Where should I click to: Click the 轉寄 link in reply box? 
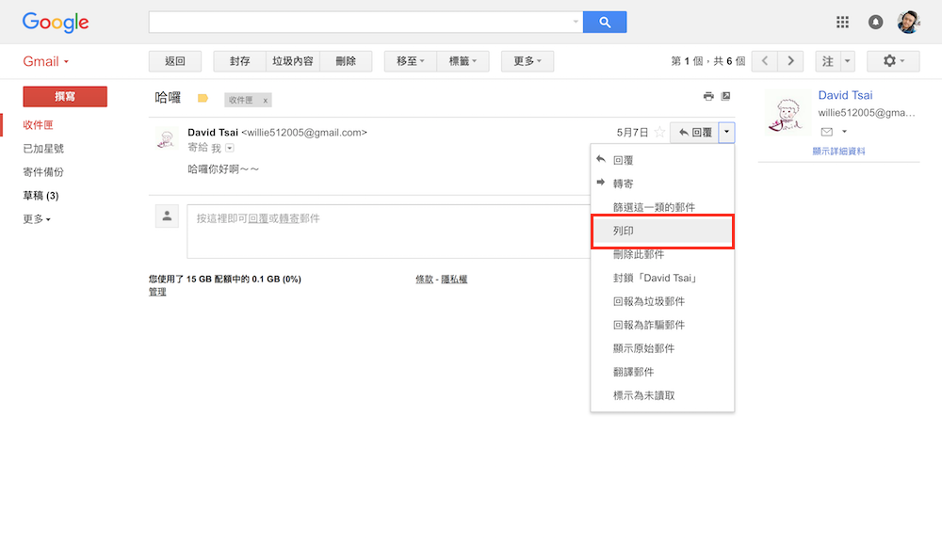point(289,218)
